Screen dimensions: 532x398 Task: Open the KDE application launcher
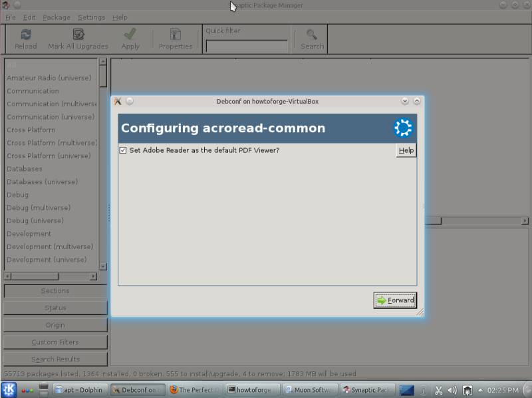click(9, 389)
